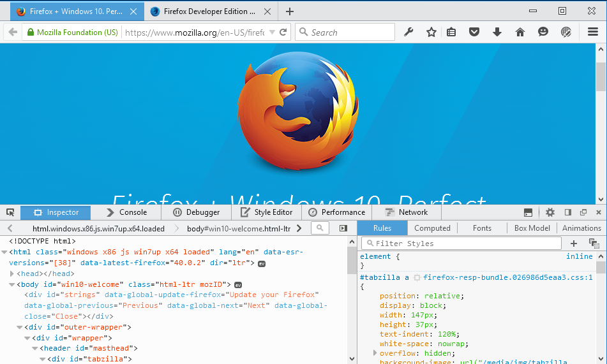Screen dimensions: 607x364
Task: Expand the overflow property in Rules
Action: (x=375, y=353)
